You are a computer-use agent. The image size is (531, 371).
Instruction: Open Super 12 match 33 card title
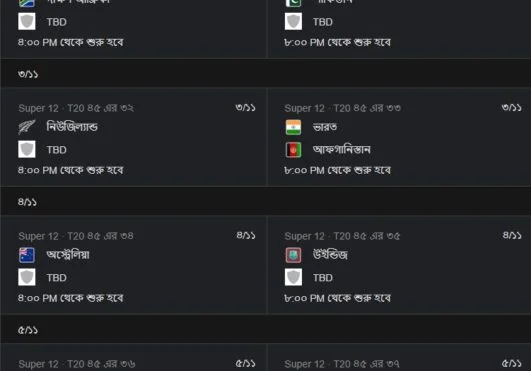pos(342,108)
